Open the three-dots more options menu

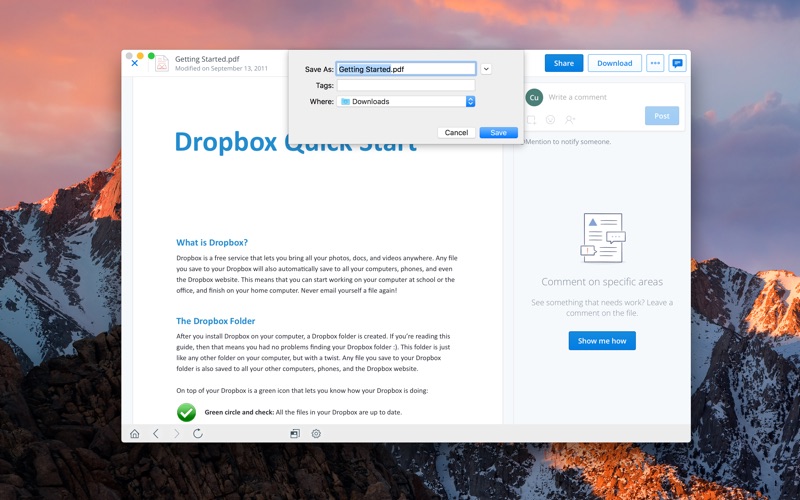click(655, 63)
